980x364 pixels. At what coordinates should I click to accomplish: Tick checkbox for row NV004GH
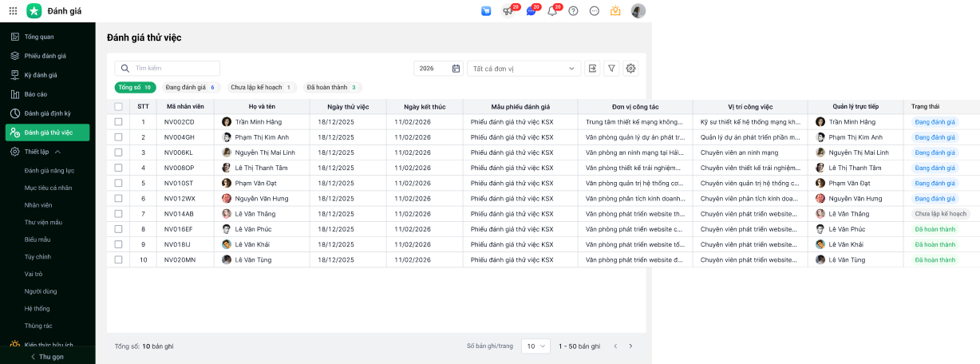tap(118, 137)
